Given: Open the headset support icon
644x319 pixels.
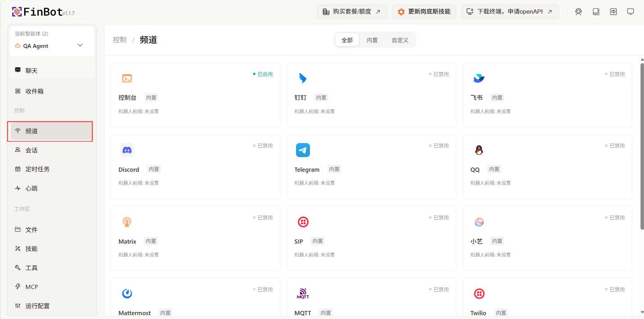Looking at the screenshot, I should pyautogui.click(x=578, y=12).
